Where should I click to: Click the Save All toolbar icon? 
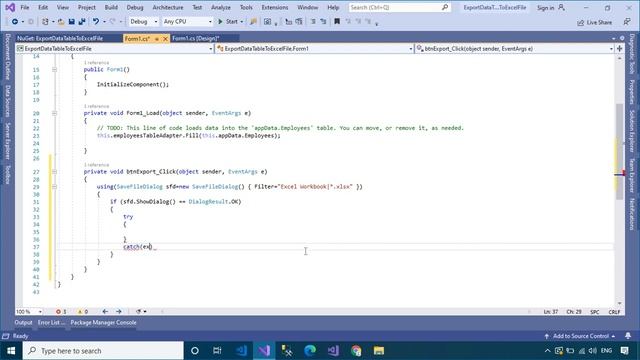click(x=82, y=22)
